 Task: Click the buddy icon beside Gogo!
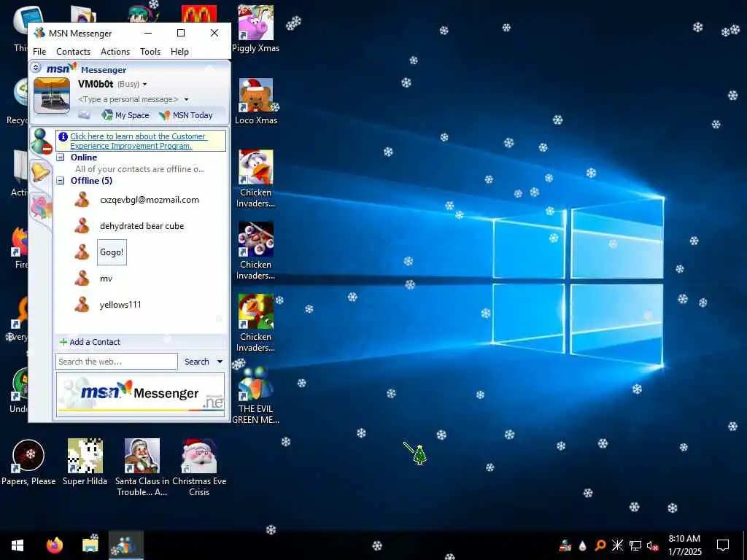click(x=82, y=252)
